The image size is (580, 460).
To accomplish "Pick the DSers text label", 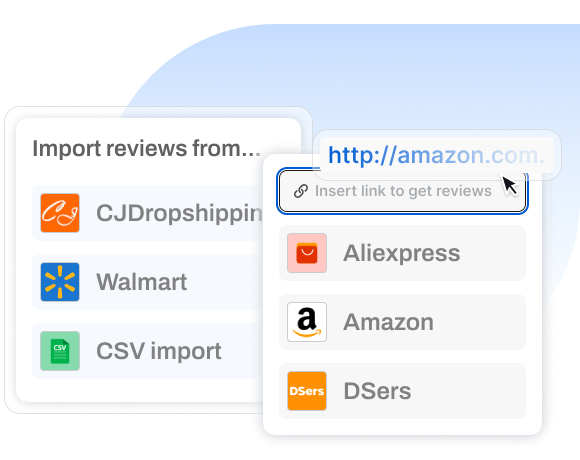I will (x=377, y=391).
